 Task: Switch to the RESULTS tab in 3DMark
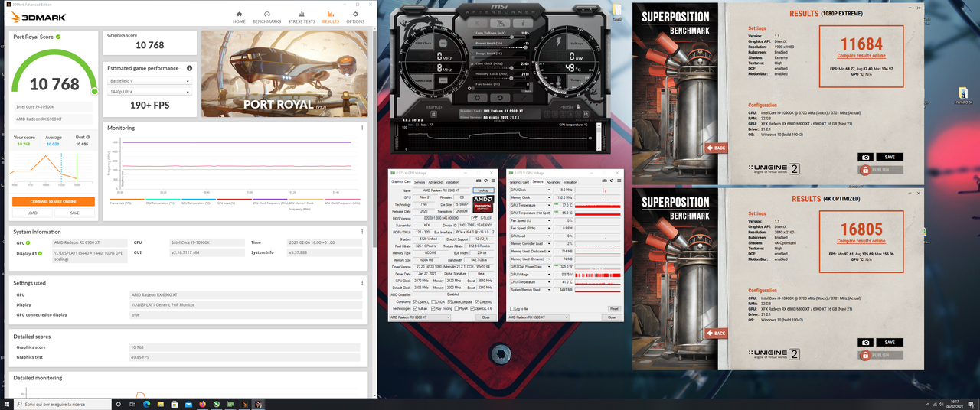[x=331, y=16]
